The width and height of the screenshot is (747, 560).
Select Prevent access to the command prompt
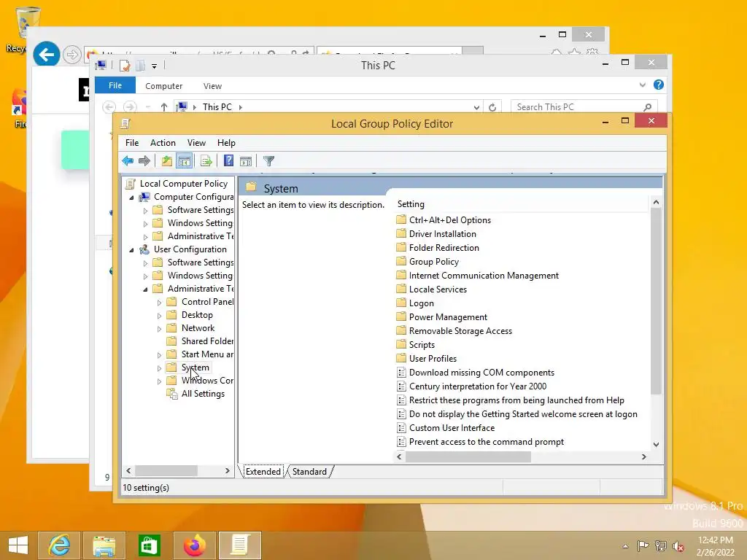(481, 442)
